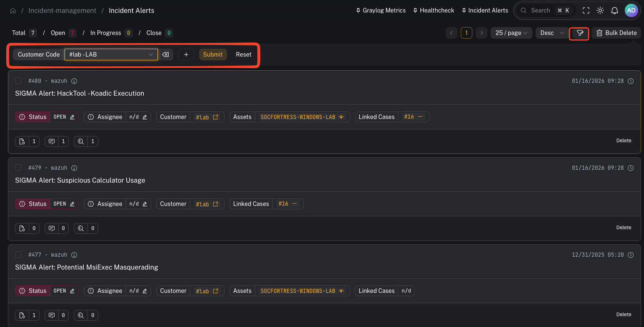This screenshot has height=327, width=644.
Task: Submit the Customer Code filter
Action: [x=213, y=54]
